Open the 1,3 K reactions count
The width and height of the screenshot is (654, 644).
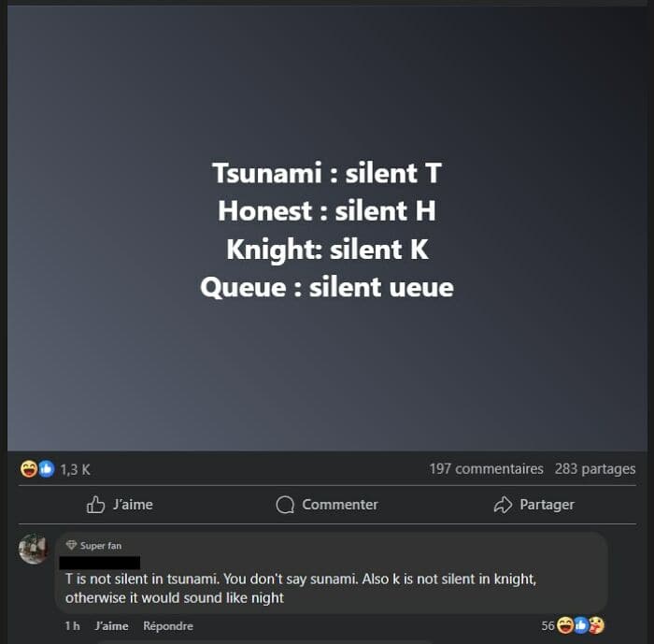(75, 469)
